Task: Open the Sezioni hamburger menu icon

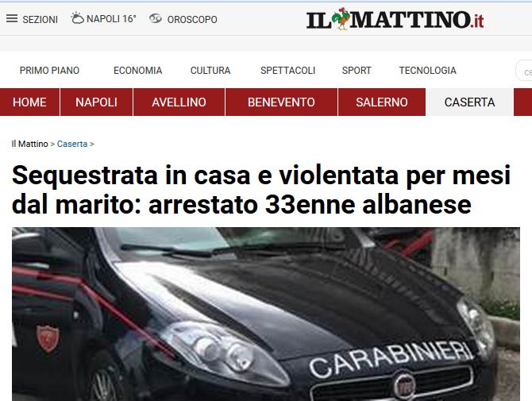Action: [12, 18]
